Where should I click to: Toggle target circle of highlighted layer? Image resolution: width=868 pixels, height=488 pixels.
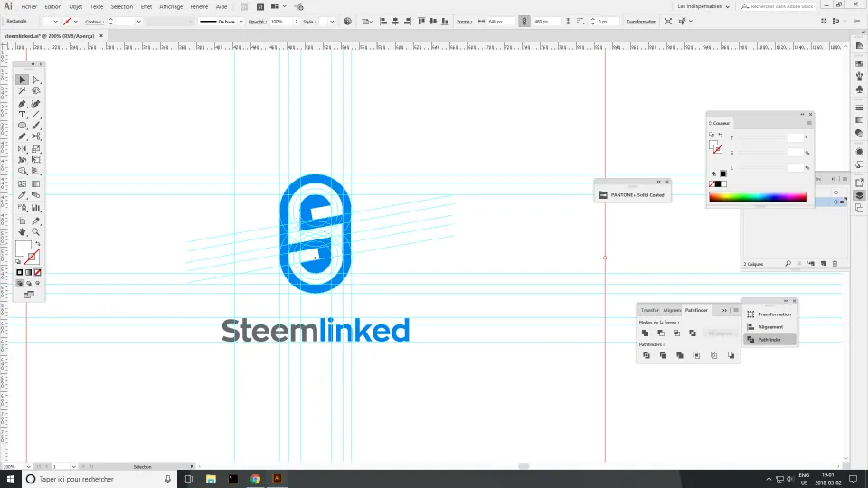point(835,202)
